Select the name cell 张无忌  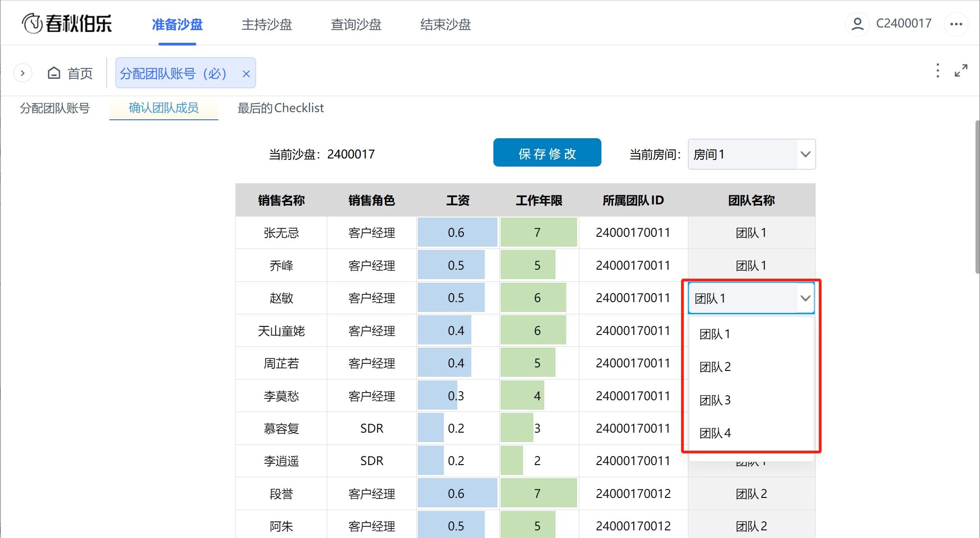pyautogui.click(x=281, y=233)
